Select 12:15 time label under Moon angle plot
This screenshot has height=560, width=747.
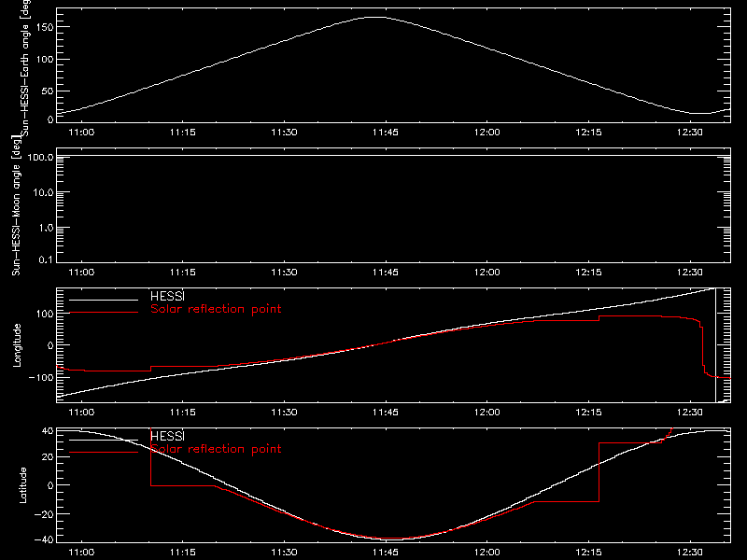[588, 273]
